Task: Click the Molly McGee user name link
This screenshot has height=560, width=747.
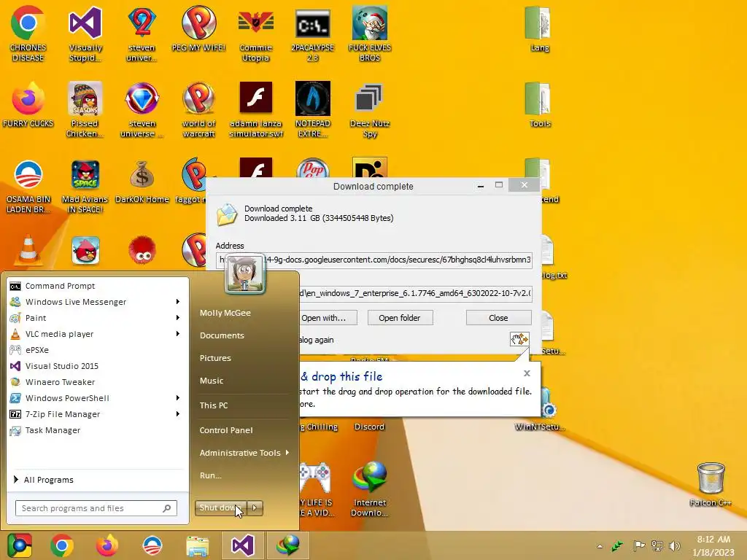Action: pos(225,313)
